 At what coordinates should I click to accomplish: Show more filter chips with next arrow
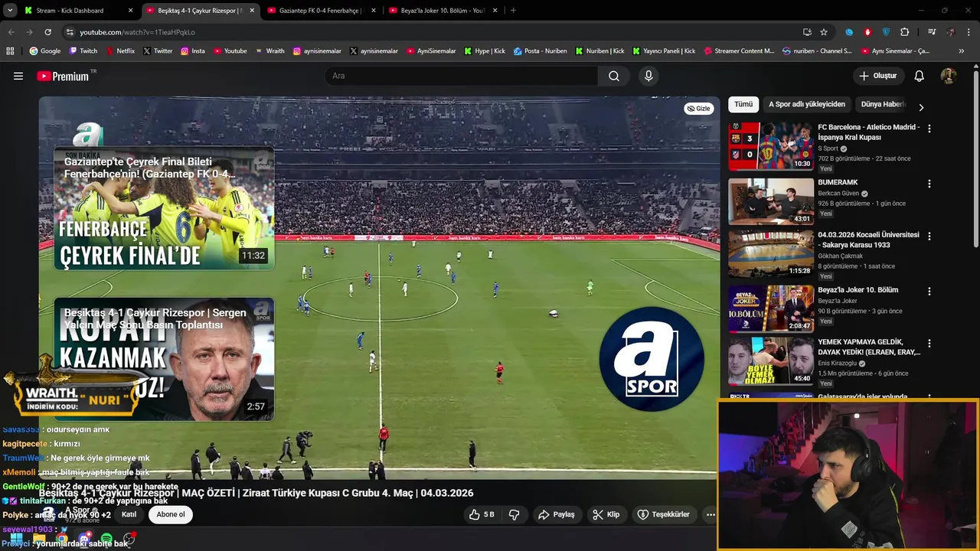point(921,107)
